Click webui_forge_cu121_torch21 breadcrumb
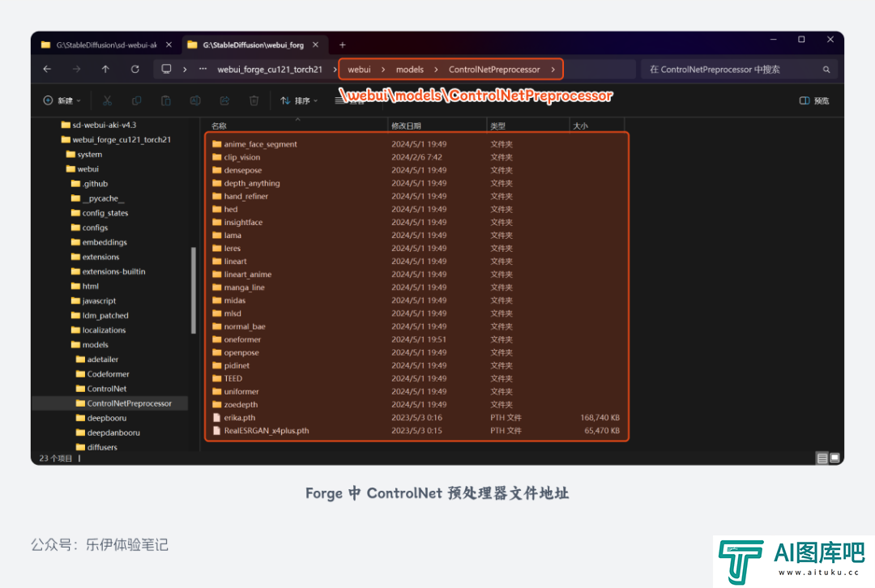 270,70
